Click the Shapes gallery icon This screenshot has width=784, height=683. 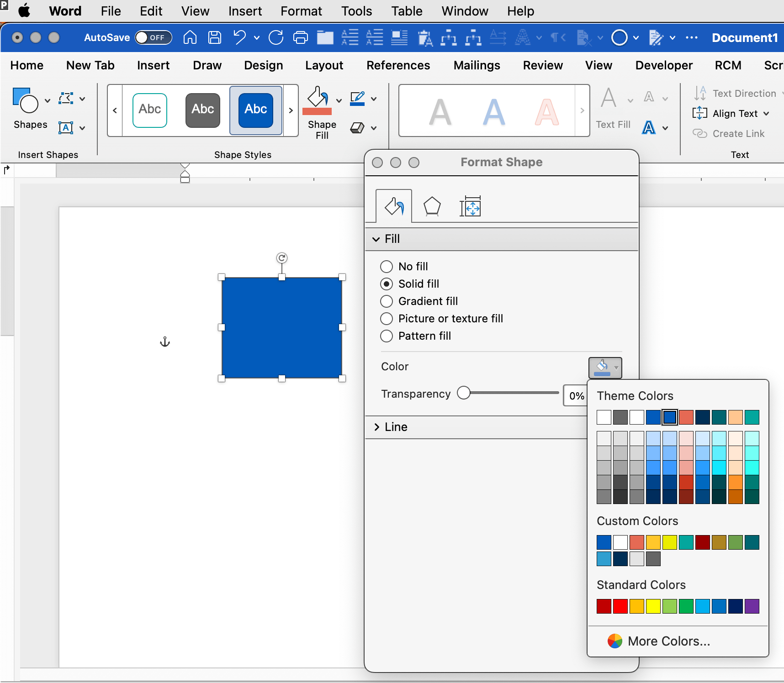coord(25,100)
